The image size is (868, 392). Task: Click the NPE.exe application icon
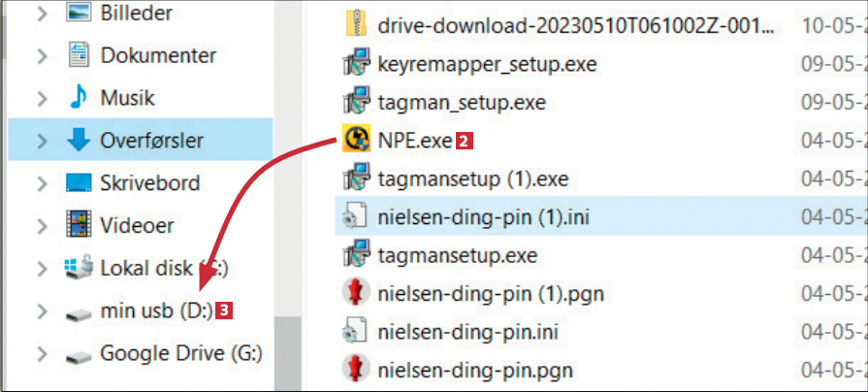pos(356,141)
